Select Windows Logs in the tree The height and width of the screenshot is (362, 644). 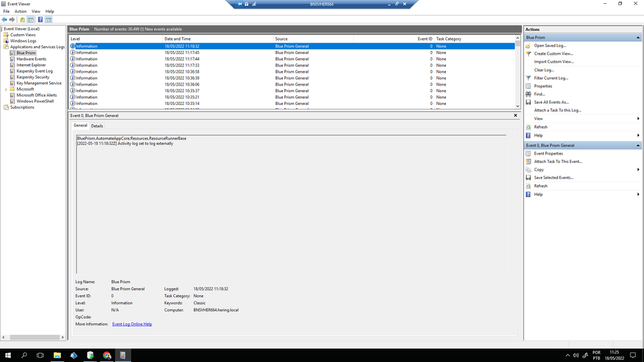pyautogui.click(x=23, y=41)
